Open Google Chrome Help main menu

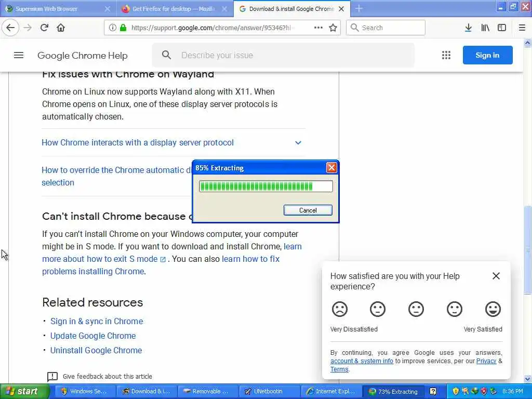click(x=19, y=55)
